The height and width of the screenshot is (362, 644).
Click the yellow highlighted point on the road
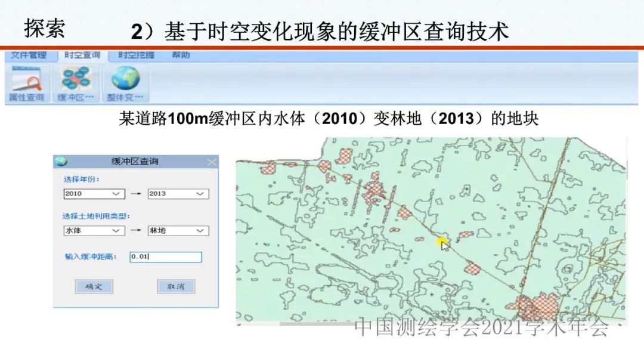point(442,242)
